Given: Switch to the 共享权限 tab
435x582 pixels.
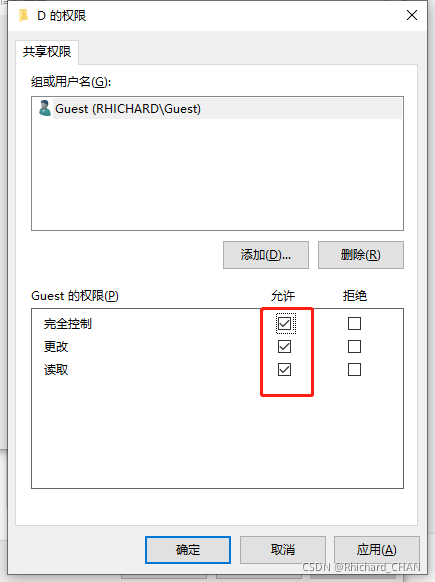Looking at the screenshot, I should [x=47, y=52].
